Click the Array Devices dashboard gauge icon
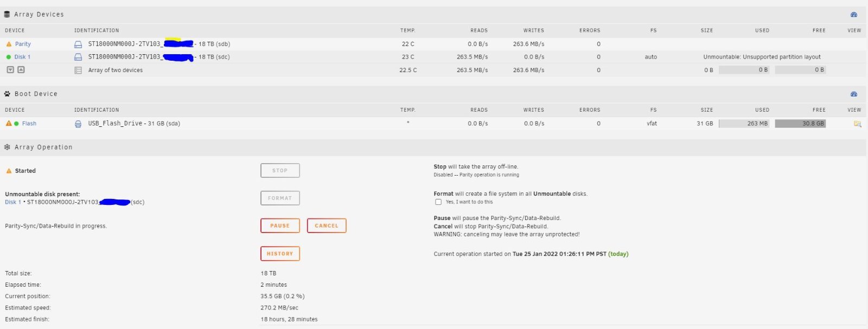 854,15
